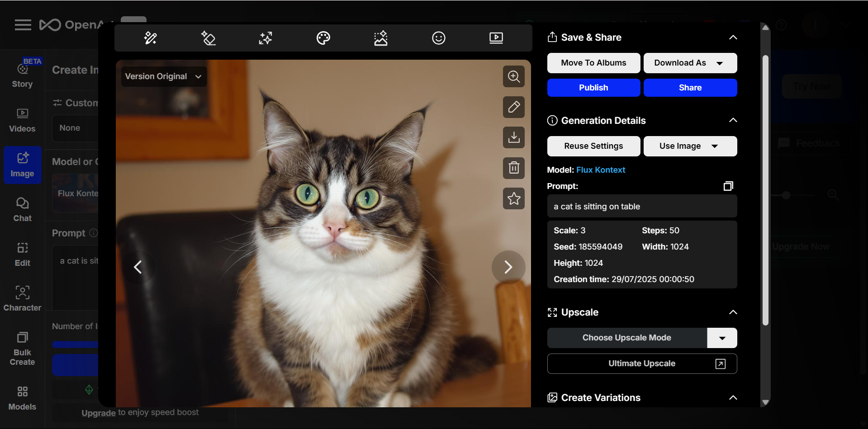Click the Flux Kontext model link

[x=601, y=170]
